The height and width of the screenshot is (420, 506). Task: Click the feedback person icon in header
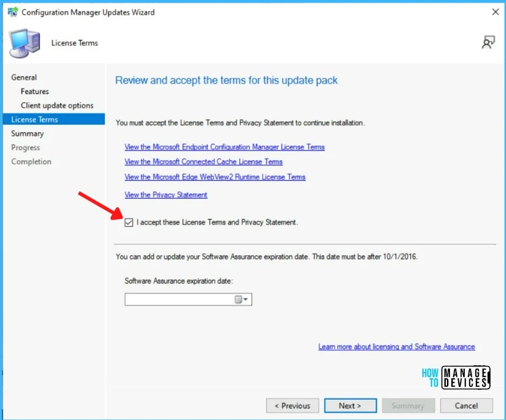pos(488,42)
